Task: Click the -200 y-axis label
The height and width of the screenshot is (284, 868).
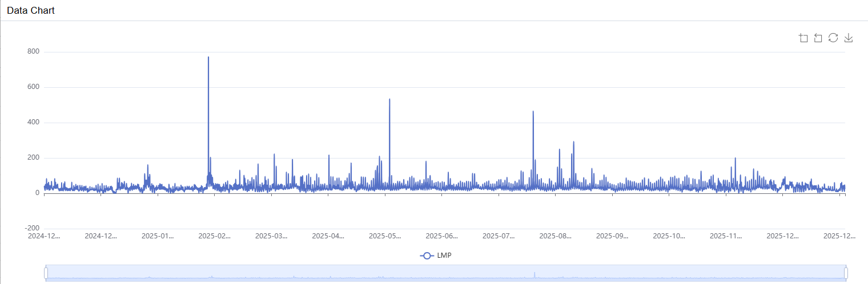Action: coord(32,228)
